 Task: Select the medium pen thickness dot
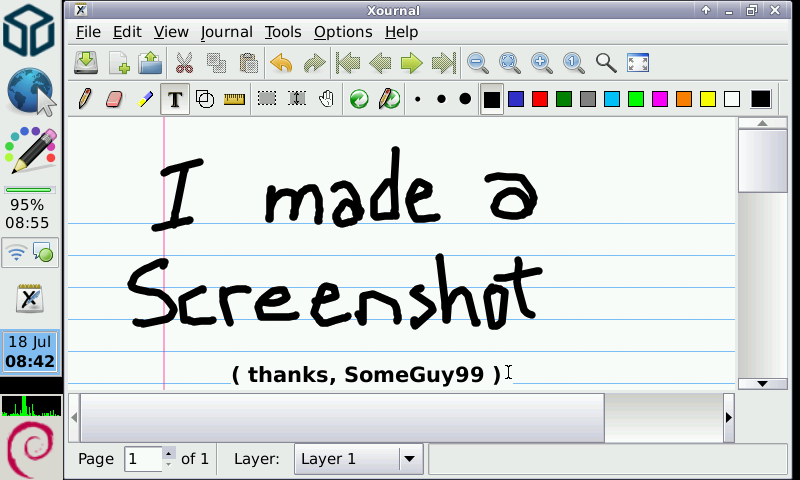tap(441, 99)
